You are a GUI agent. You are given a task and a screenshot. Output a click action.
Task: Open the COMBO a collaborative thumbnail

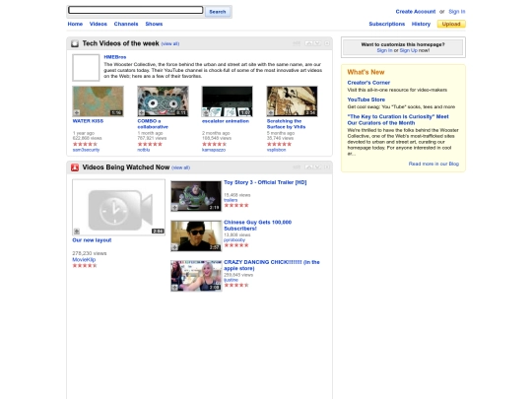tap(163, 101)
